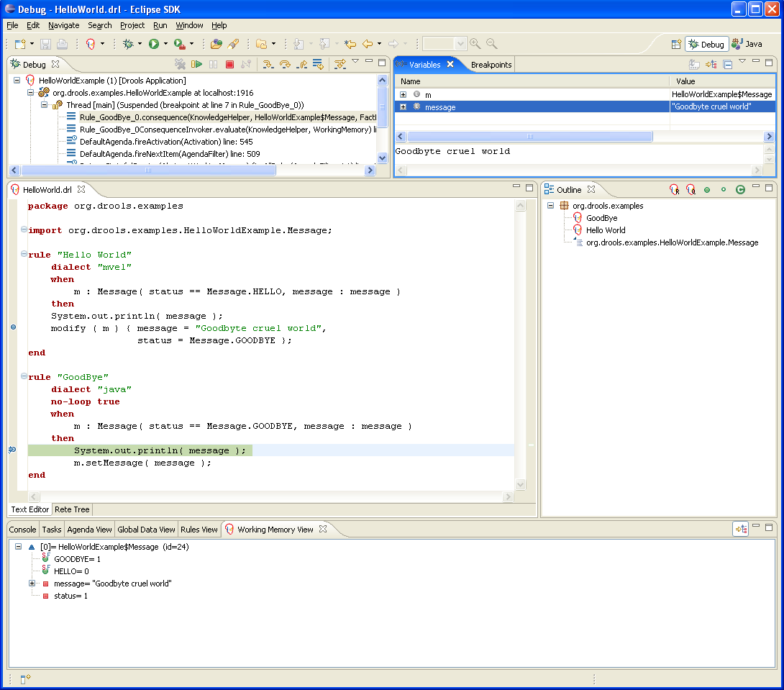This screenshot has width=784, height=690.
Task: Click the Step Into debug icon
Action: pyautogui.click(x=268, y=65)
